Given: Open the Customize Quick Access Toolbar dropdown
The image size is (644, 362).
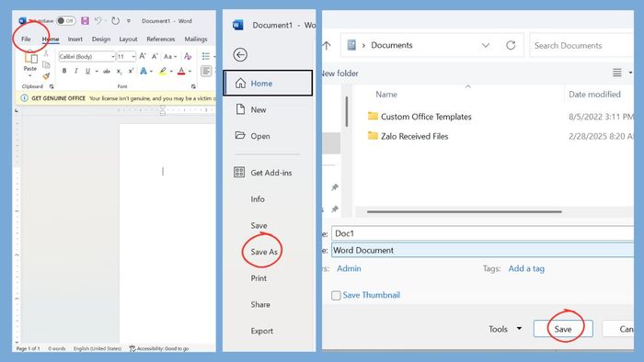Looking at the screenshot, I should (129, 21).
